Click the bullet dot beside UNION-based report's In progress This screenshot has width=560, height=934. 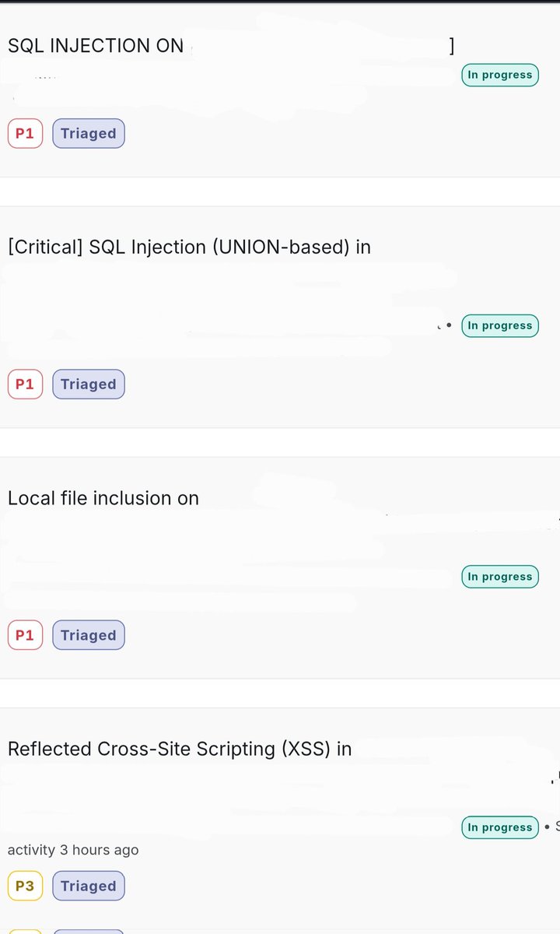coord(449,325)
